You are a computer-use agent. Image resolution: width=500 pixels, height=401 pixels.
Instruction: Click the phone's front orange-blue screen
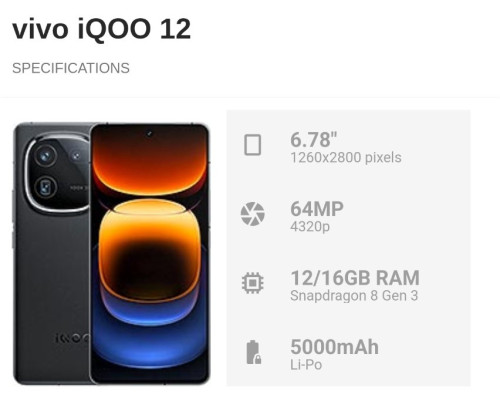[x=150, y=254]
